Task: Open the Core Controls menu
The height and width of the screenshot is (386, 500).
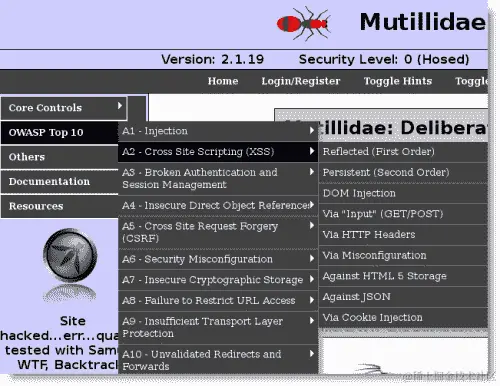Action: (x=64, y=108)
